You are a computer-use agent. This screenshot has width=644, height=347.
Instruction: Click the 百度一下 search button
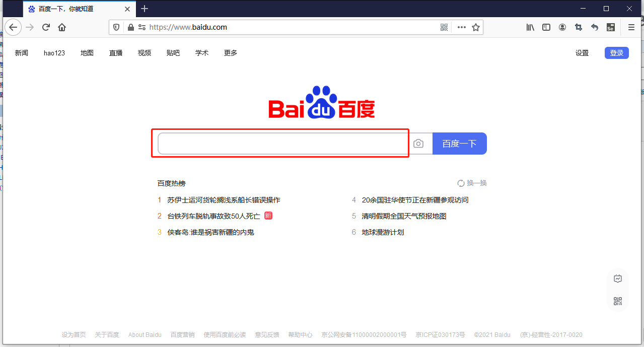460,144
